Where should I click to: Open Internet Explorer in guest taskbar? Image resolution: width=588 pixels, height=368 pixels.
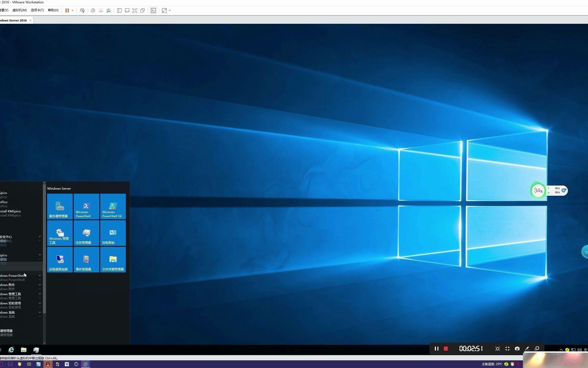[11, 350]
